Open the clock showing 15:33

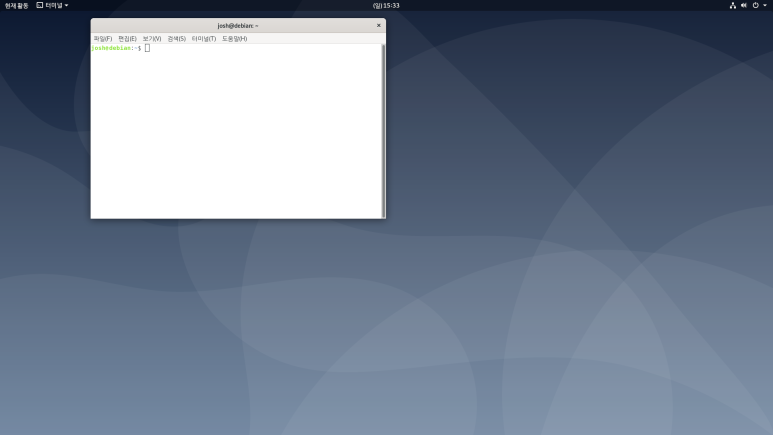[x=386, y=5]
